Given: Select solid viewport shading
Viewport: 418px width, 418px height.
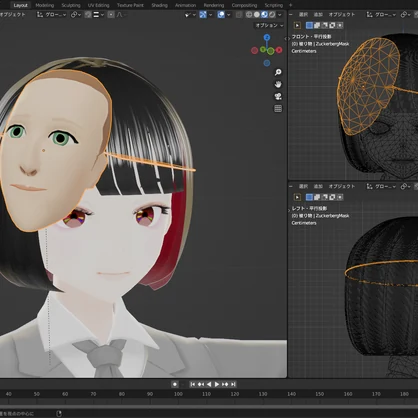Looking at the screenshot, I should tap(257, 15).
